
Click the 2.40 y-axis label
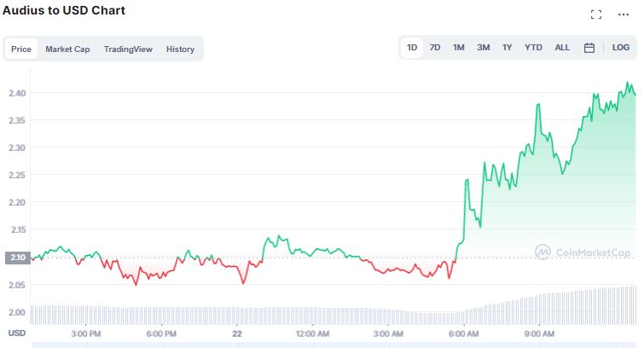click(x=17, y=93)
